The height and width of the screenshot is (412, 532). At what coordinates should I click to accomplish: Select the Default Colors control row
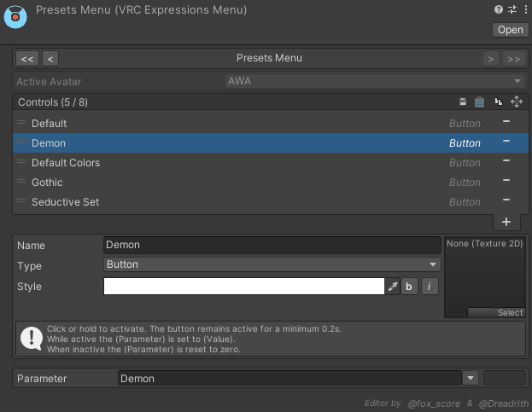click(271, 163)
